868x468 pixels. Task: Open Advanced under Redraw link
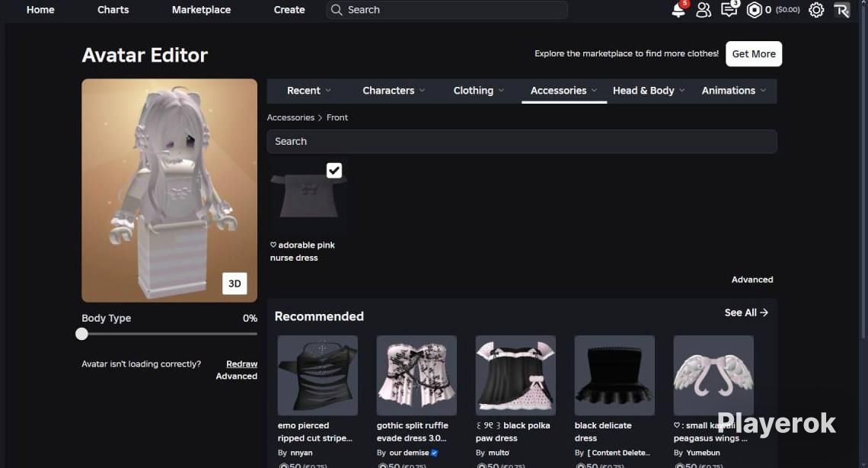[236, 376]
